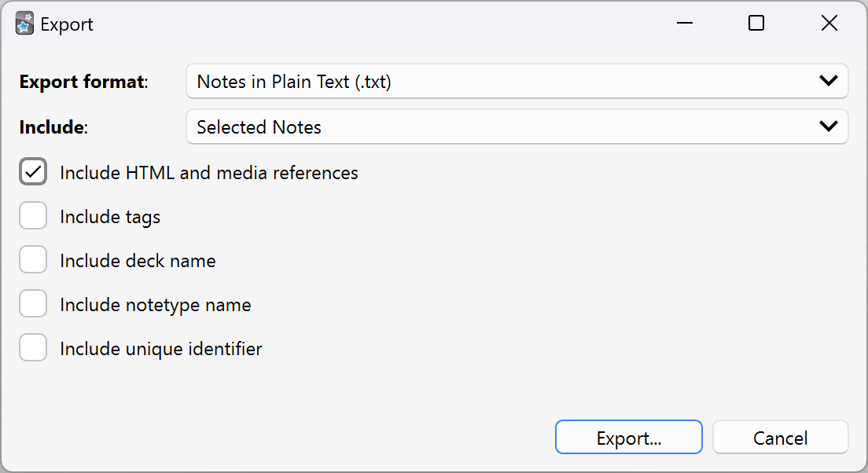Maximize the Export window

tap(756, 24)
